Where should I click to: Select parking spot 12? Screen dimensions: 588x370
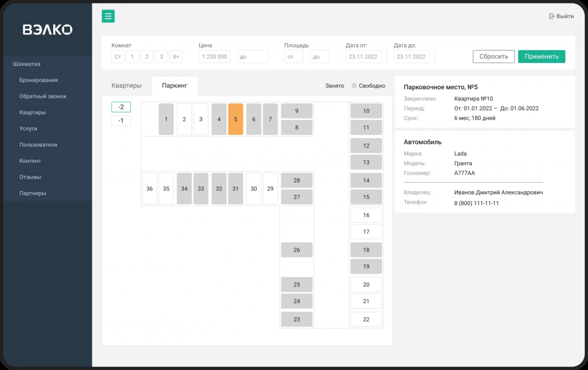[x=366, y=146]
